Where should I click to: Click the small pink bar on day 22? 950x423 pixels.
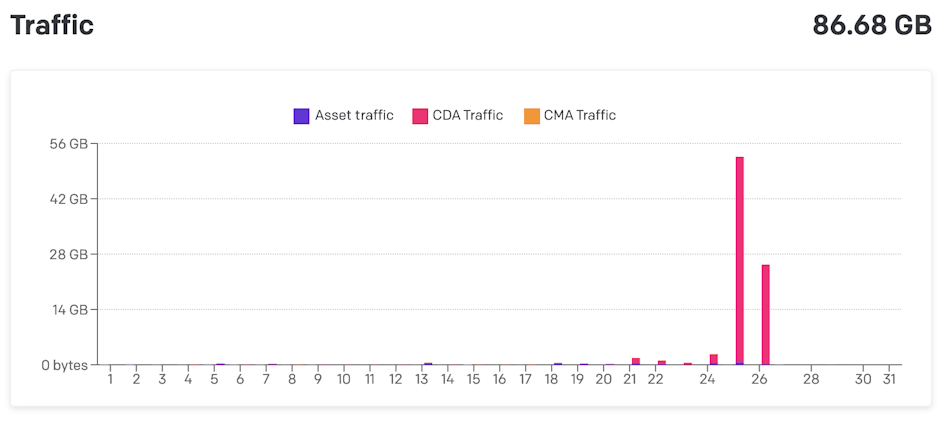pyautogui.click(x=662, y=362)
